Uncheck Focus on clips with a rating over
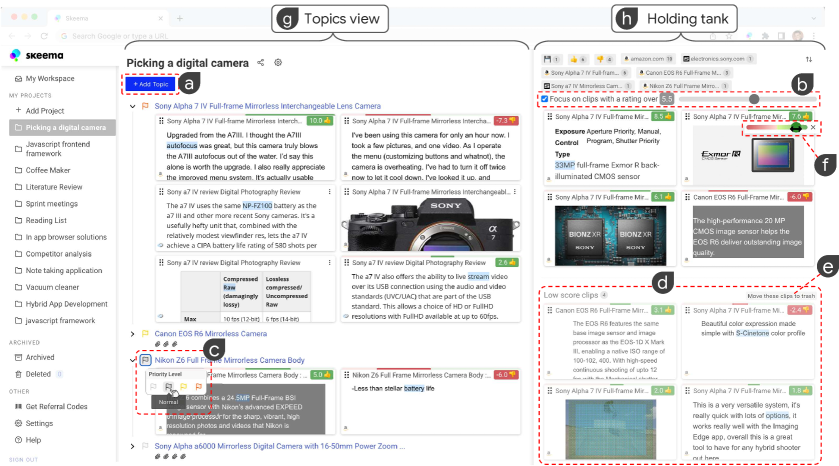This screenshot has height=466, width=839. click(x=544, y=99)
